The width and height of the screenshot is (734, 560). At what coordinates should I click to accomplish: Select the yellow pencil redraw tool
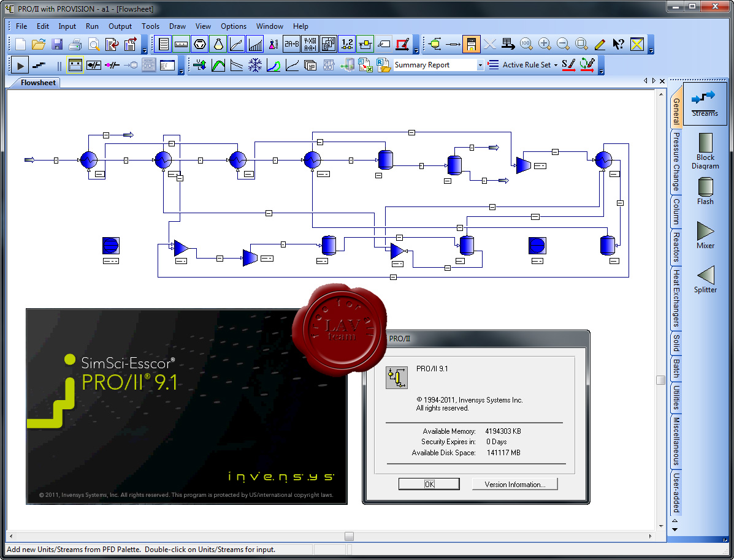600,45
